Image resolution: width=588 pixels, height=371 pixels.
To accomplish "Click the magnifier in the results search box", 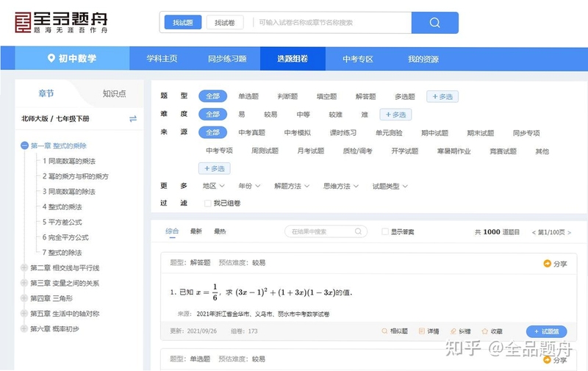I will (358, 231).
